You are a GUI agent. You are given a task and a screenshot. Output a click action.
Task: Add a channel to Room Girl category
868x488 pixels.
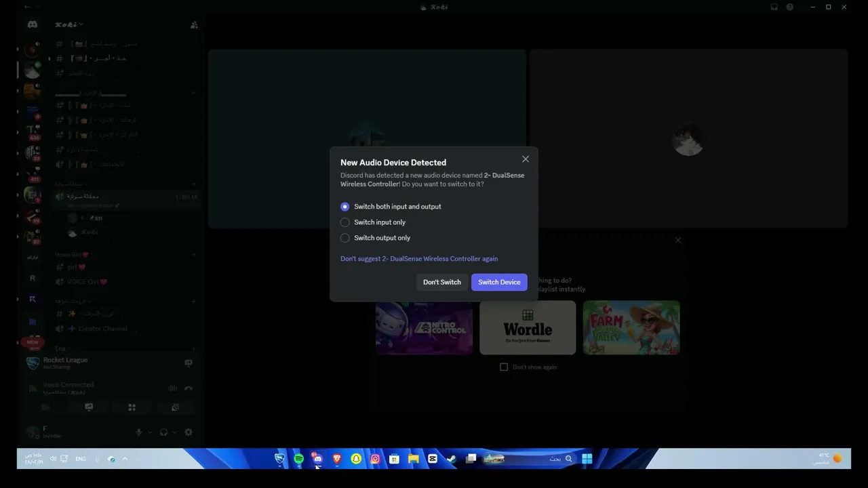(x=194, y=255)
